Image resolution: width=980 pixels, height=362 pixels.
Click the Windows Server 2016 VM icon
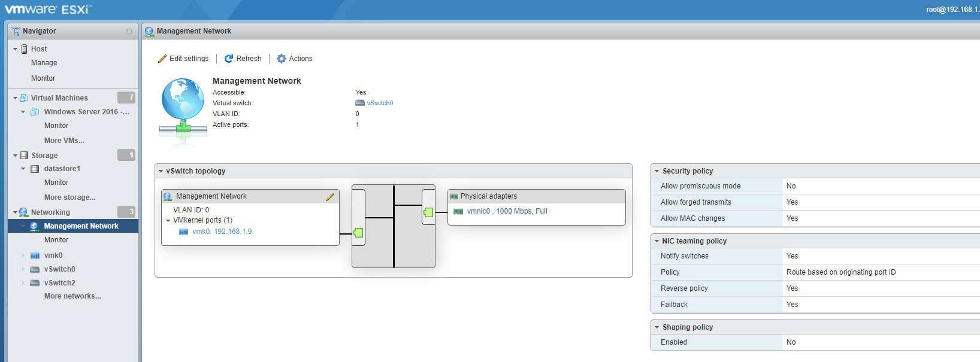pyautogui.click(x=35, y=112)
